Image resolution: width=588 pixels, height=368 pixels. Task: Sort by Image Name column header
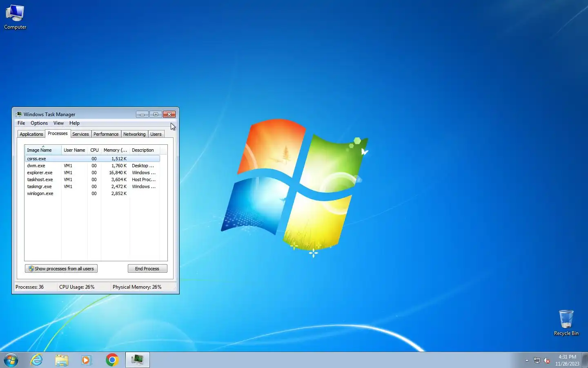[x=43, y=150]
